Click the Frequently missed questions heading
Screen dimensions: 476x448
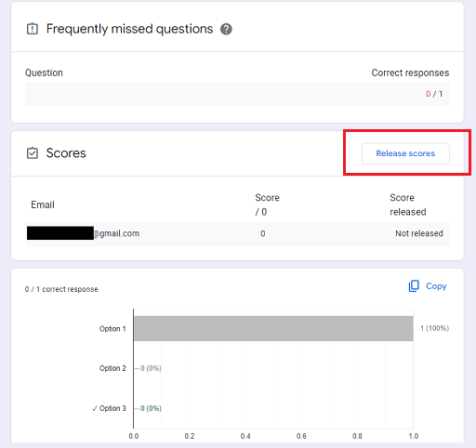[x=129, y=29]
